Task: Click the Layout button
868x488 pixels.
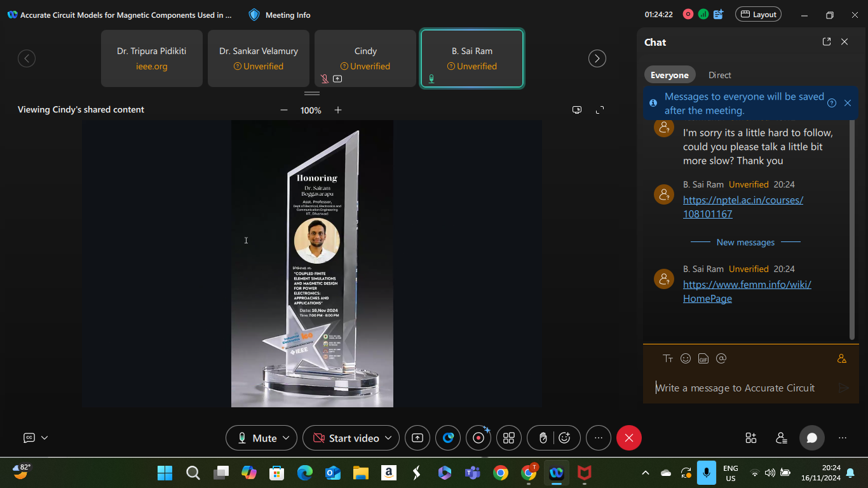Action: 758,15
